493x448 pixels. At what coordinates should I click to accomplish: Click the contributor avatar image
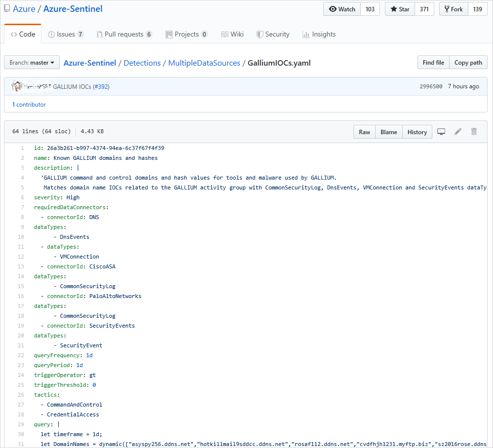coord(18,86)
